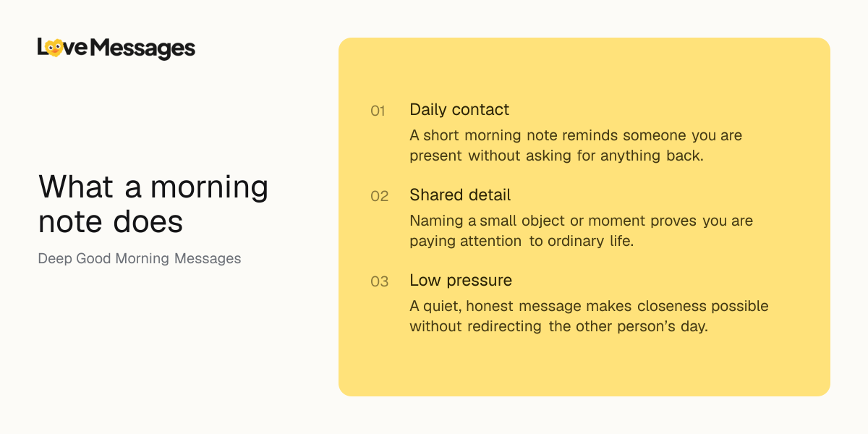Image resolution: width=868 pixels, height=434 pixels.
Task: Select the 03 number marker
Action: pyautogui.click(x=379, y=281)
